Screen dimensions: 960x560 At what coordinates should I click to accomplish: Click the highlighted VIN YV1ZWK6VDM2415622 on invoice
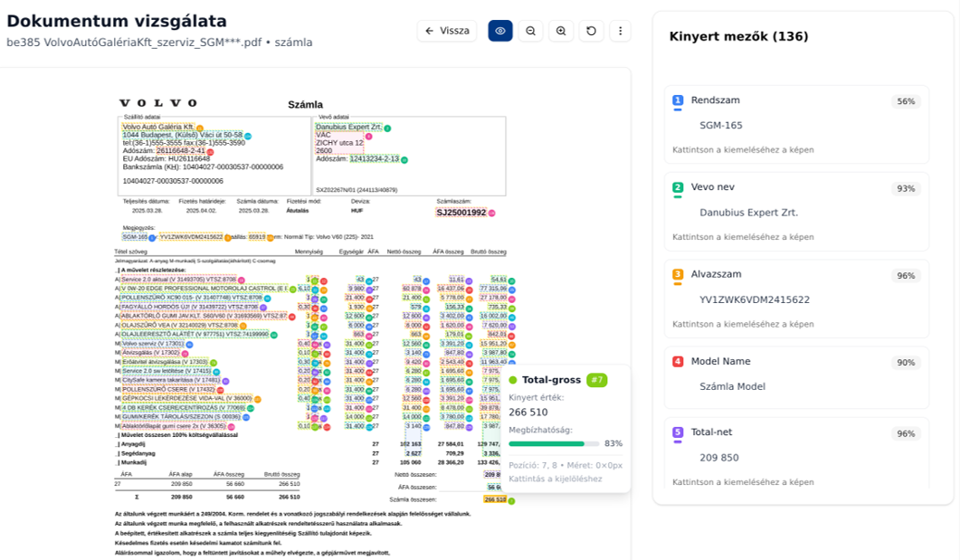(191, 237)
